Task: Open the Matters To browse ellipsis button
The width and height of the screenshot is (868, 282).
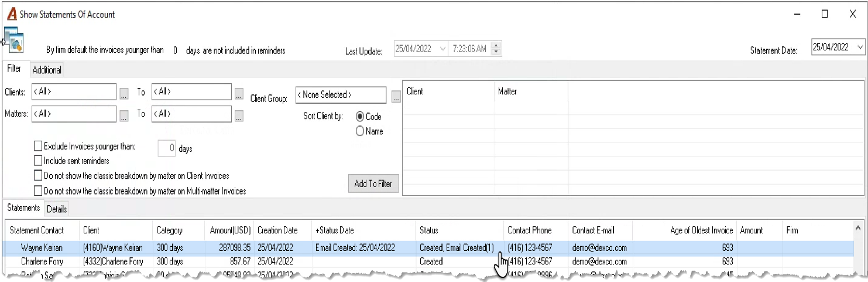Action: point(239,114)
